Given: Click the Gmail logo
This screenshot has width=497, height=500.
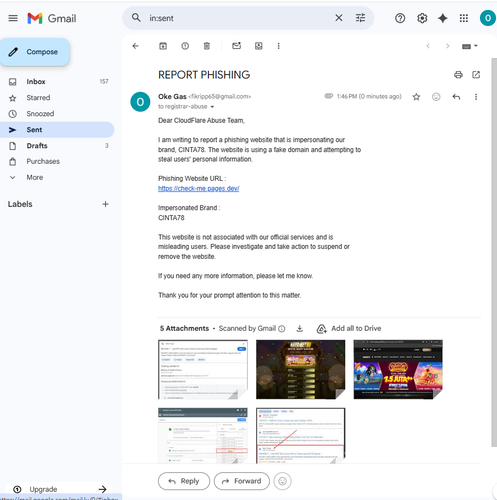Looking at the screenshot, I should 52,18.
